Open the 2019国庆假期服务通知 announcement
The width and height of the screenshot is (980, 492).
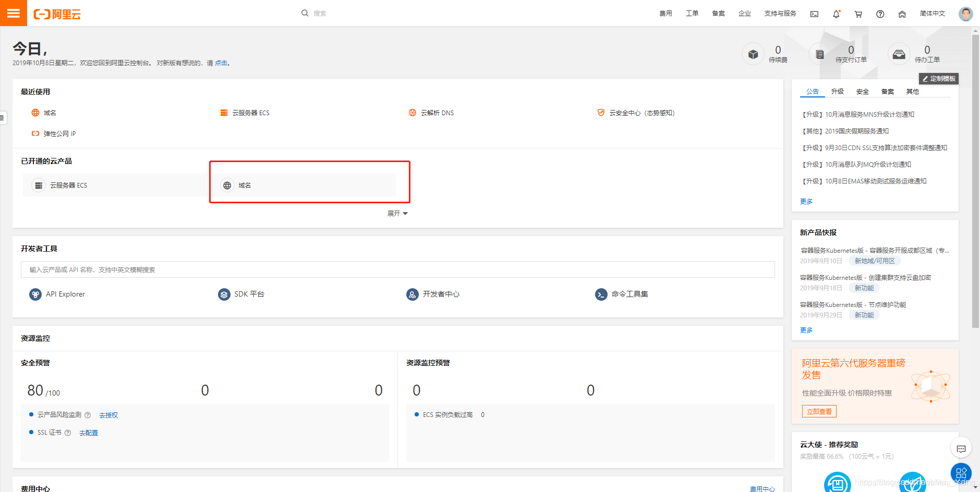point(845,131)
